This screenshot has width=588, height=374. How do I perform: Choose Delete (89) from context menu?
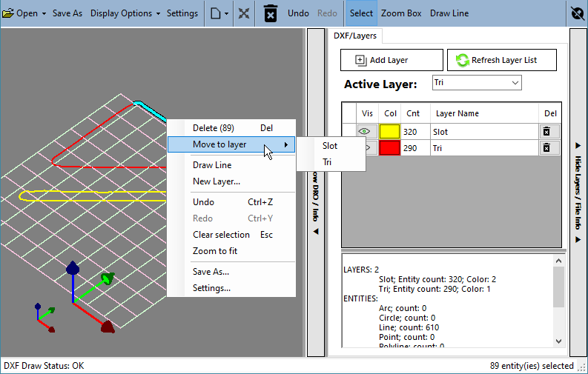coord(231,128)
